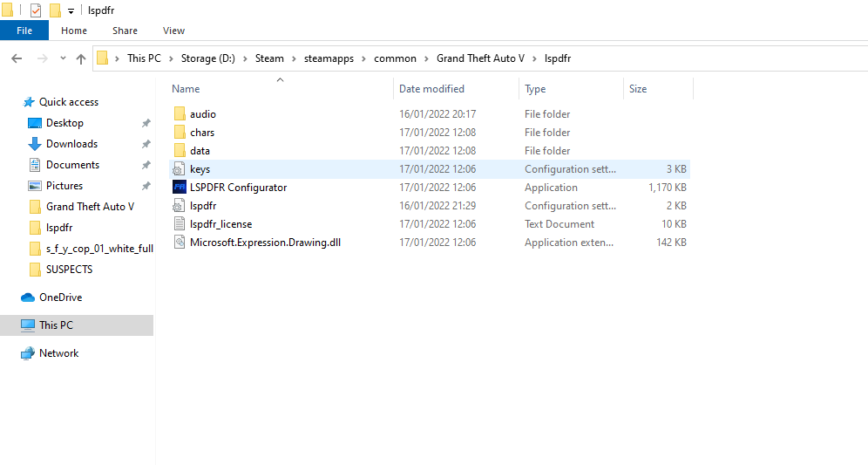
Task: Click the audio folder name
Action: tap(203, 113)
